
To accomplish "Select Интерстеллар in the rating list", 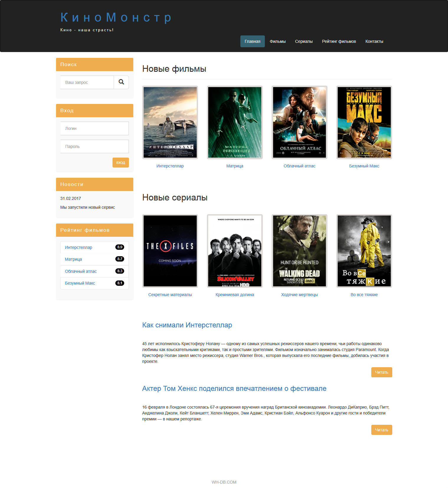I will pos(78,247).
